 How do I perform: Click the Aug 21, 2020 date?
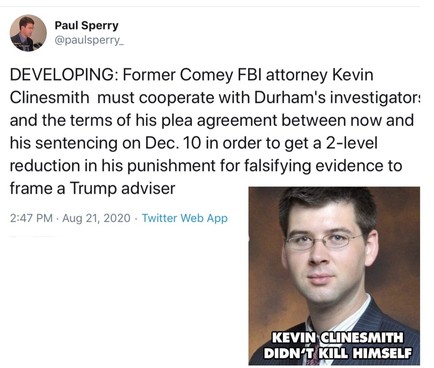pyautogui.click(x=96, y=218)
